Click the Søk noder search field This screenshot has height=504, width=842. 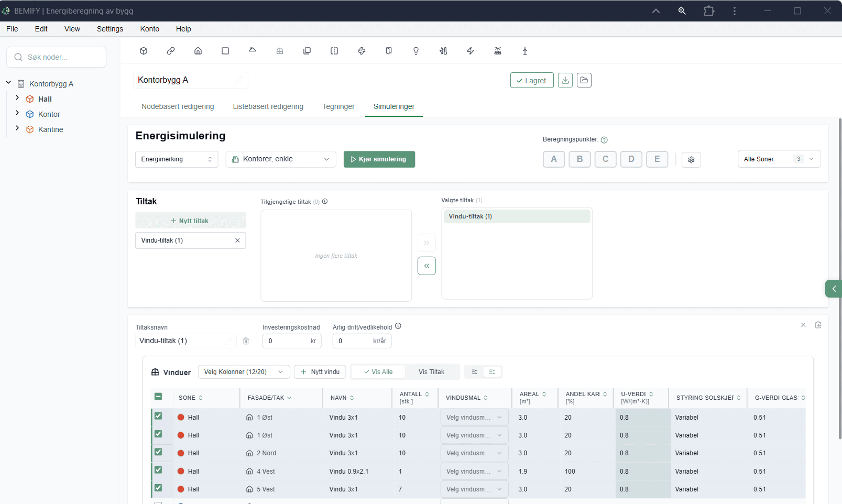pyautogui.click(x=56, y=57)
